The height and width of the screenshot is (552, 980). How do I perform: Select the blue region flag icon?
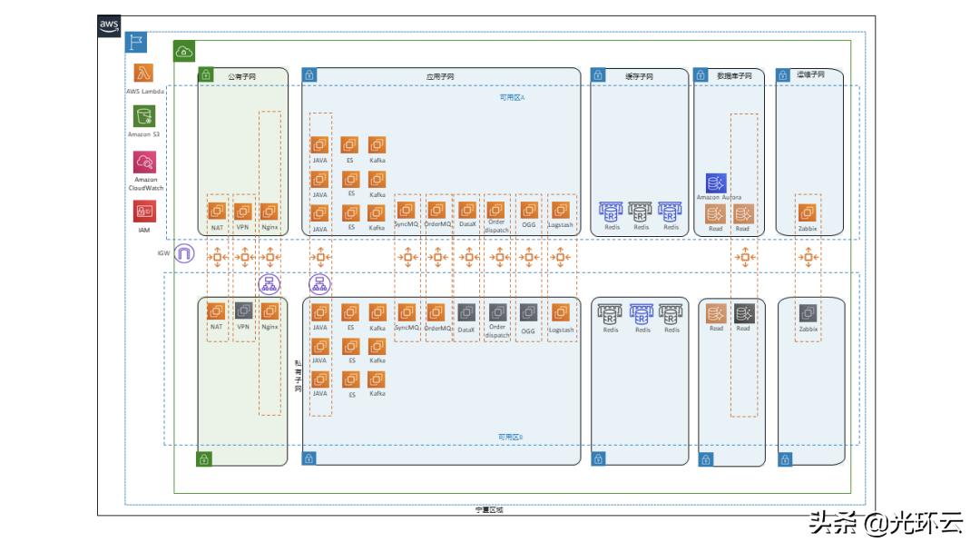135,42
